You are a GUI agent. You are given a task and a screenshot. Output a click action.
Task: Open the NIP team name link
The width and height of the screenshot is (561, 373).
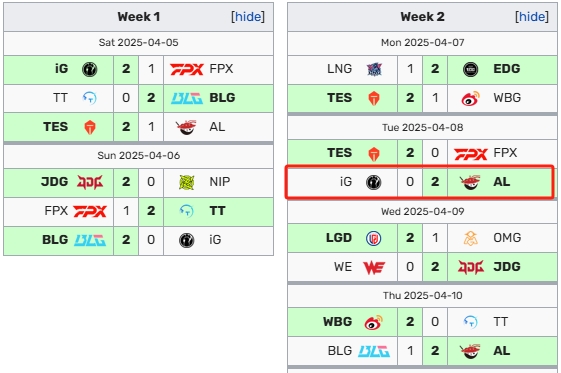220,182
